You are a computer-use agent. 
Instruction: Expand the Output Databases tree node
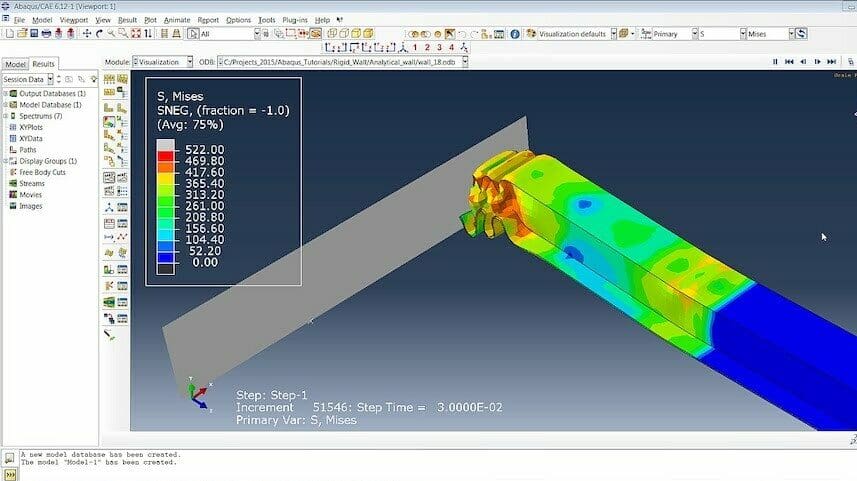point(6,93)
